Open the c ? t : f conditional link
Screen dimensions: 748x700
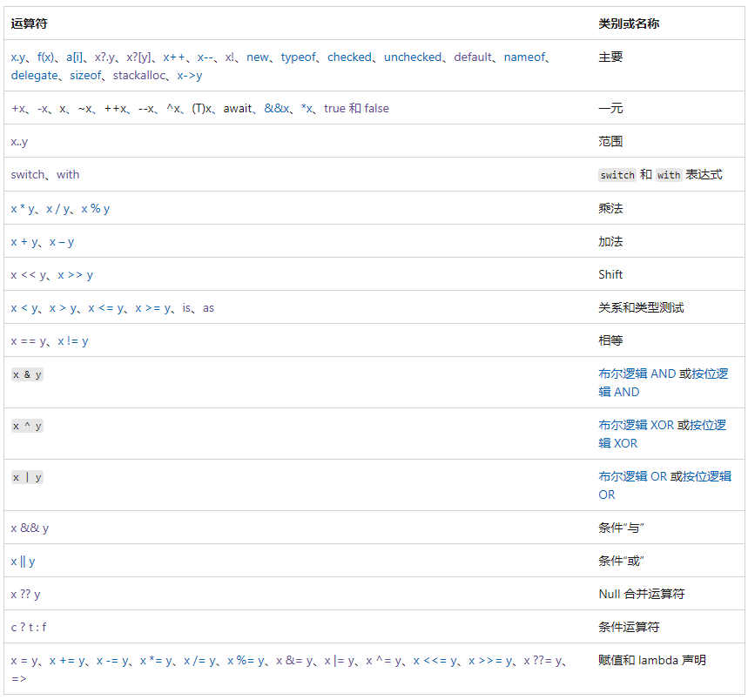click(x=29, y=628)
